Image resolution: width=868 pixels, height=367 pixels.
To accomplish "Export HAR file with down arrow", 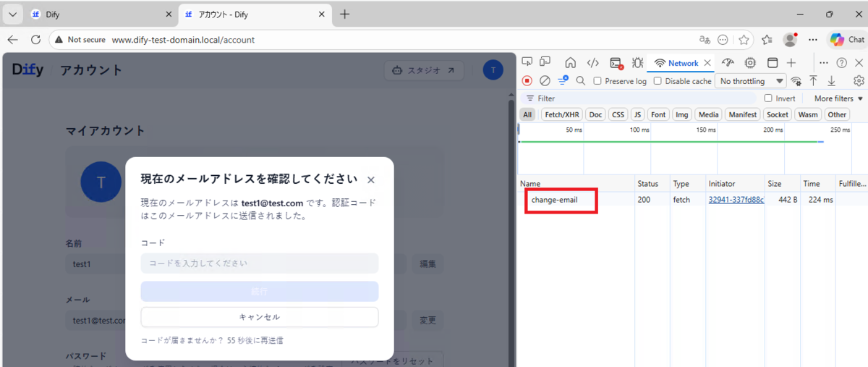I will click(x=832, y=81).
